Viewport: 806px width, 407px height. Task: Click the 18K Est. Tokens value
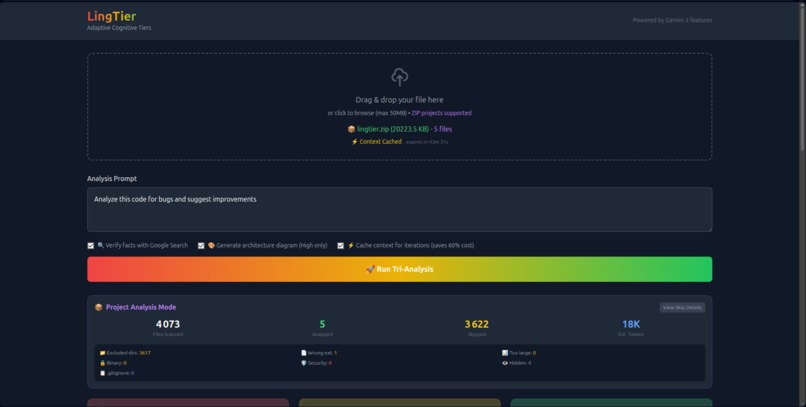[631, 324]
